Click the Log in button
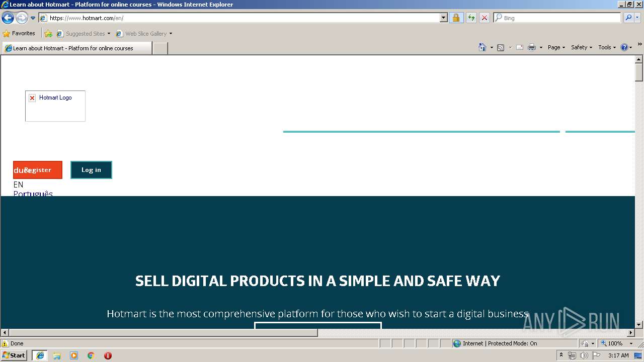The image size is (644, 362). click(91, 170)
